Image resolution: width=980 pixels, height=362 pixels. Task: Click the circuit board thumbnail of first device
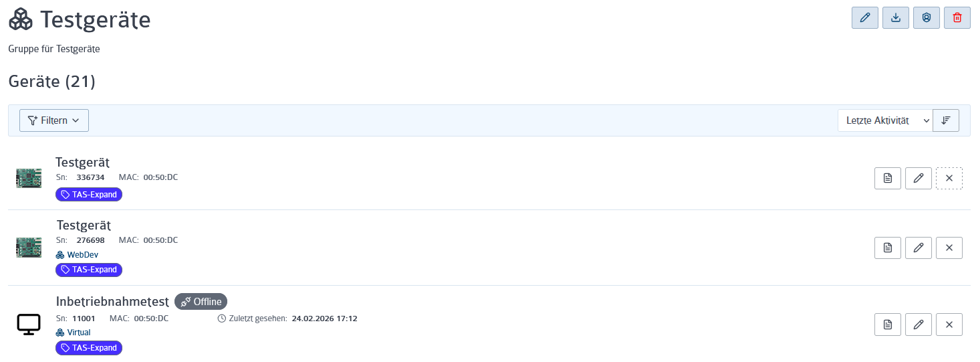(x=29, y=178)
